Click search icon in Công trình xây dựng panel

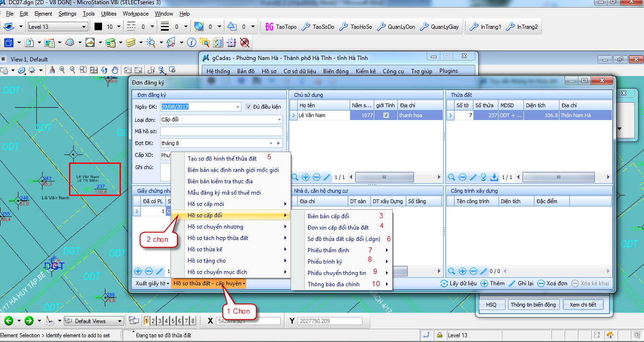tap(452, 271)
